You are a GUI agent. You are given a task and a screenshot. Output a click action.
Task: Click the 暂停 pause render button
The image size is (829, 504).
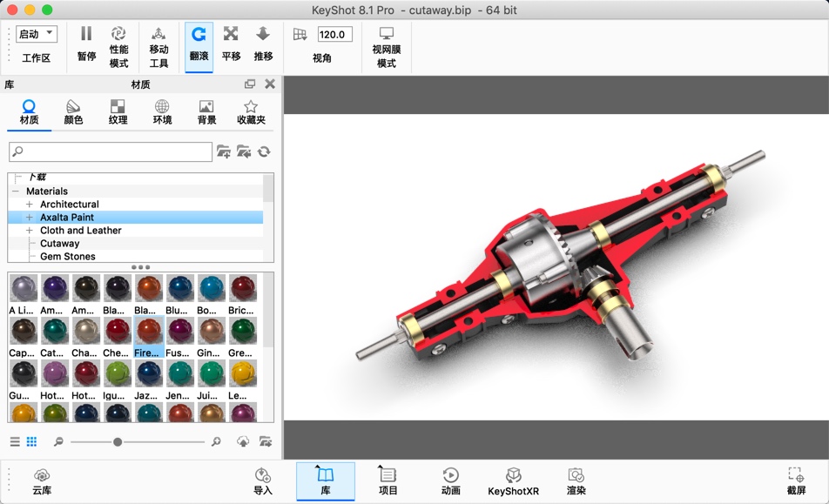(x=86, y=44)
